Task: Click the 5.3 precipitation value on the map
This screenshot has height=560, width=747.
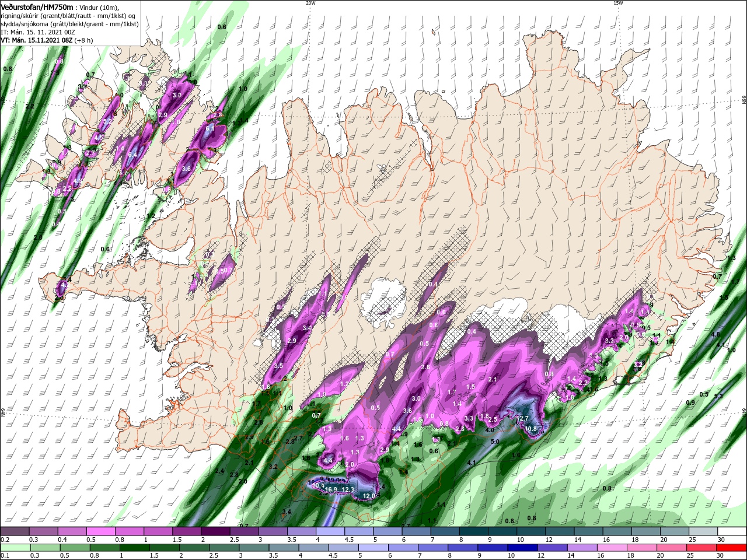Action: pyautogui.click(x=718, y=396)
